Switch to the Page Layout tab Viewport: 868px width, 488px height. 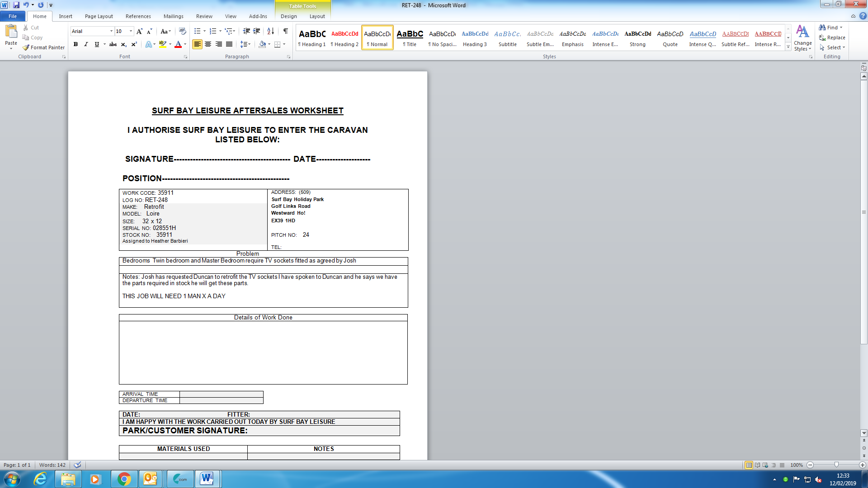coord(99,16)
